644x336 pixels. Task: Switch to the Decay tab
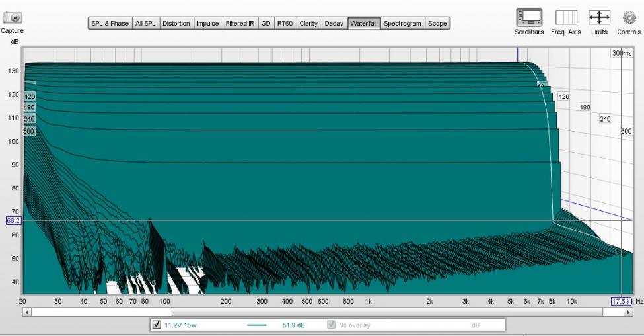coord(334,23)
